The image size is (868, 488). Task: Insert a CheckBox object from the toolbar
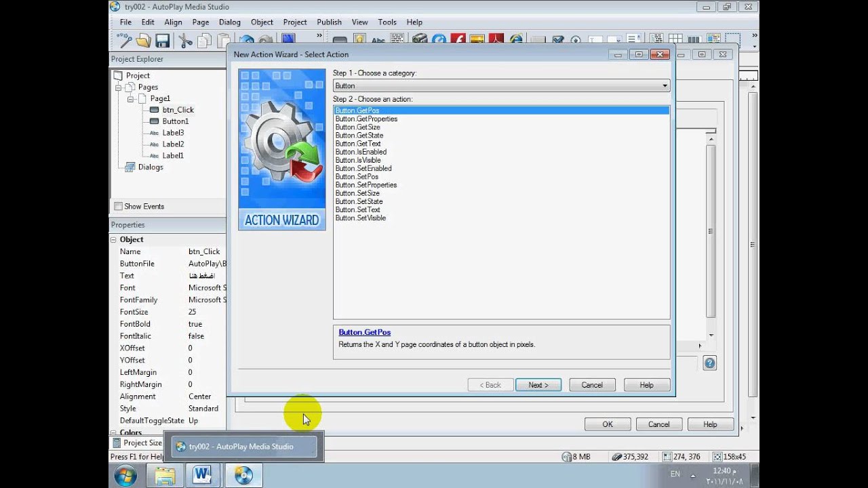[x=557, y=41]
